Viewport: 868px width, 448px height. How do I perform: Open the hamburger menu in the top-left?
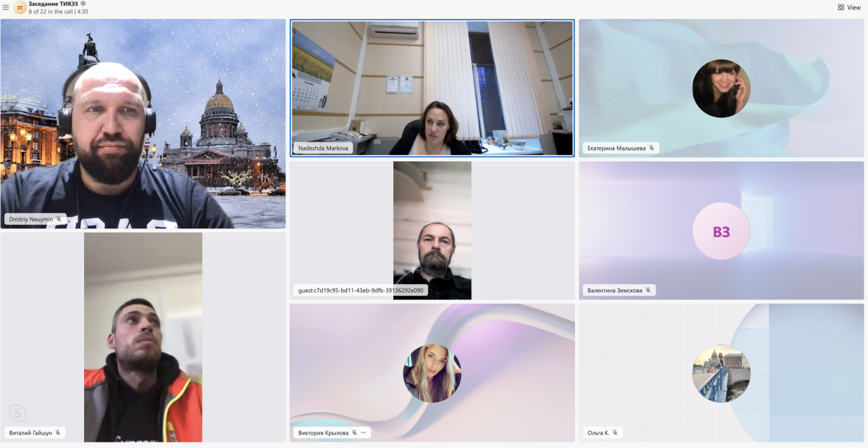[x=5, y=7]
